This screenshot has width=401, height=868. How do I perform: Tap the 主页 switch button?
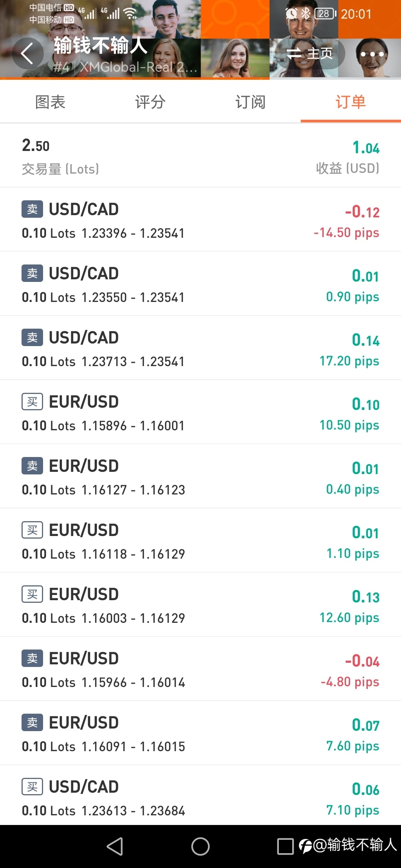pos(309,53)
